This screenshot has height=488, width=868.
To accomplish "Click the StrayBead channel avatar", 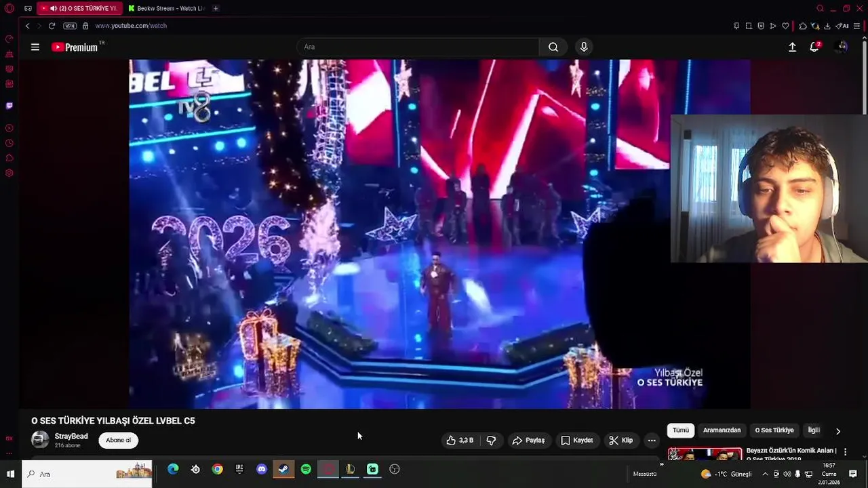I will (40, 440).
